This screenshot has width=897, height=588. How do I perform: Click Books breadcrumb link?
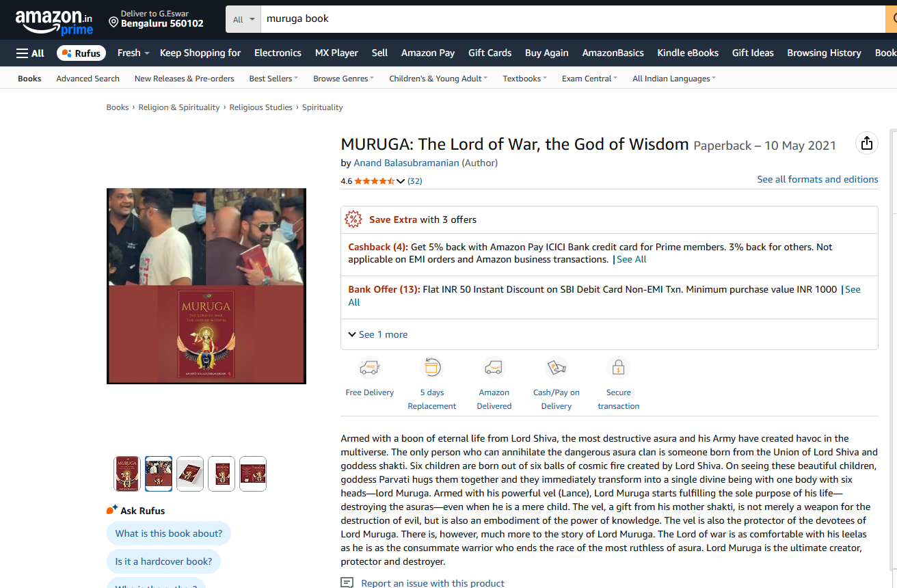click(118, 107)
